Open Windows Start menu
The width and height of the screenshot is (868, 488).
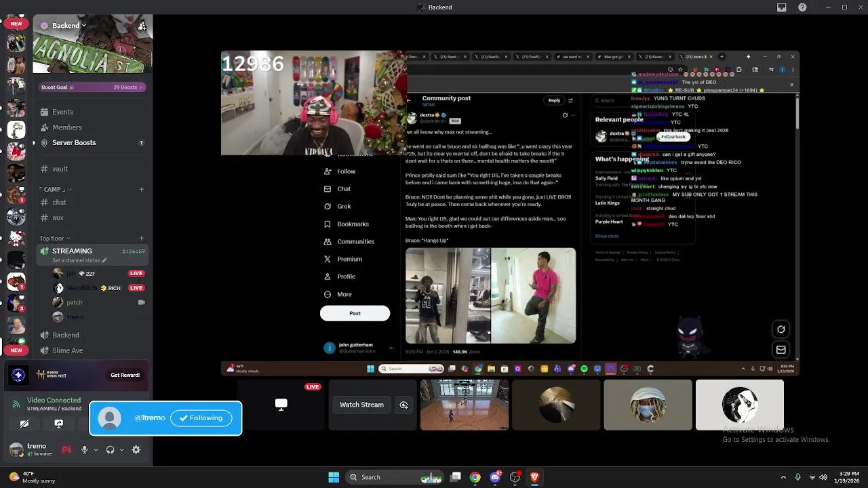[x=334, y=477]
